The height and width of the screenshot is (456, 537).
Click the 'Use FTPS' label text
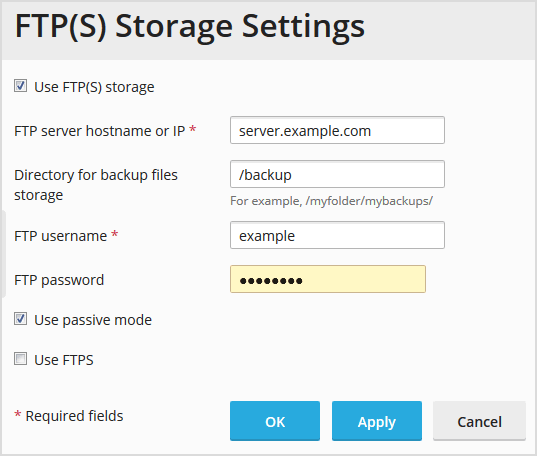(x=64, y=360)
